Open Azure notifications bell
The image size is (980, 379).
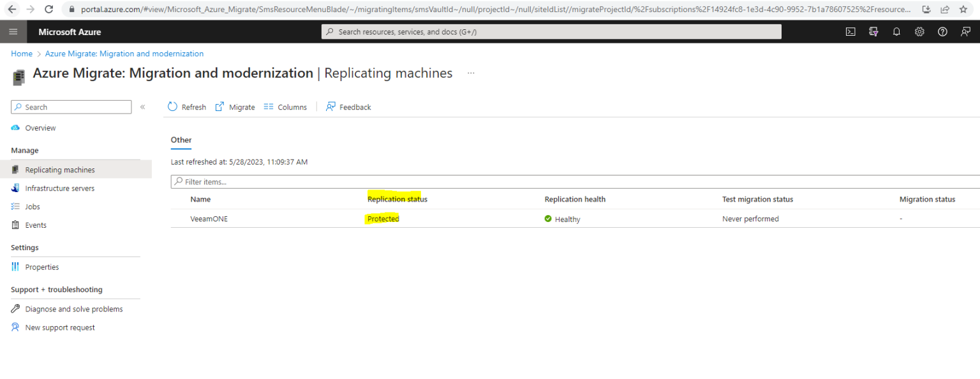click(896, 31)
